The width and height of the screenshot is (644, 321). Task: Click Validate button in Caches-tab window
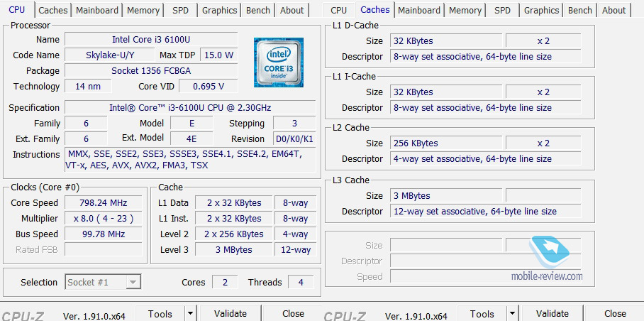tap(553, 314)
